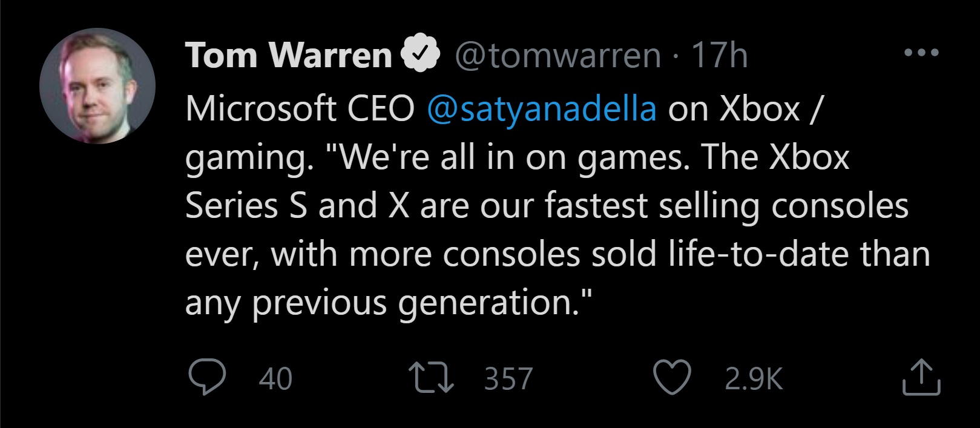Share the tweet using the upload arrow icon
The image size is (980, 428).
click(x=921, y=377)
